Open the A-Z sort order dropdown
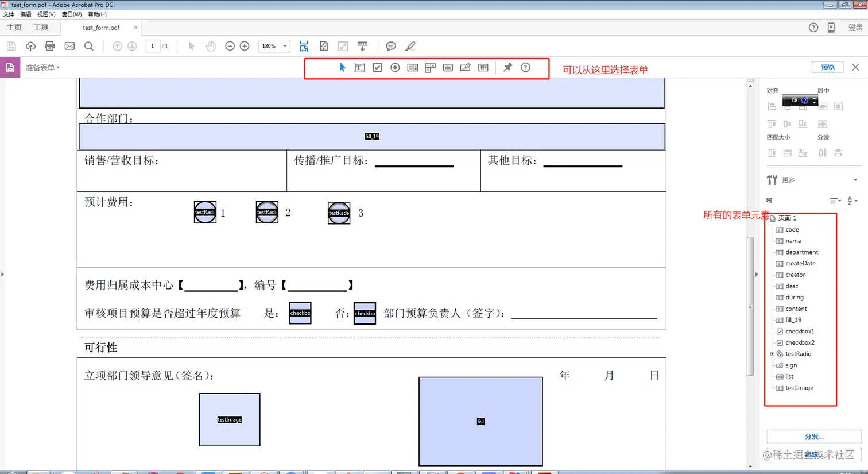This screenshot has height=474, width=868. pyautogui.click(x=852, y=201)
